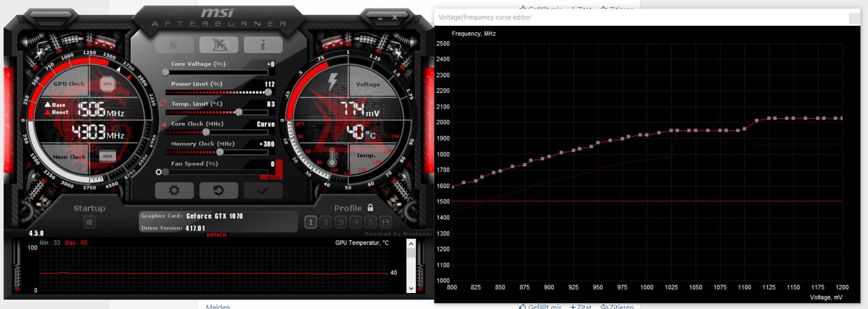Click the 'Voltage, mV' axis label
This screenshot has height=309, width=868.
[x=826, y=297]
